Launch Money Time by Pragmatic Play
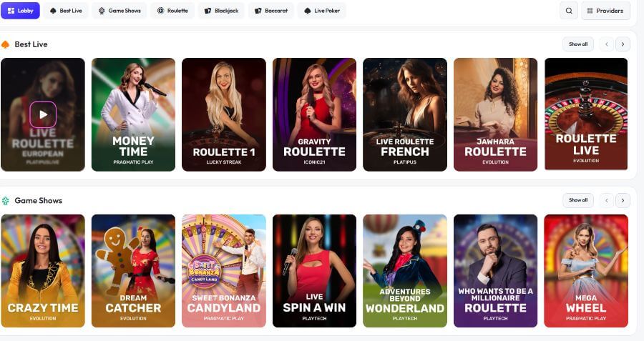644x341 pixels. click(134, 114)
